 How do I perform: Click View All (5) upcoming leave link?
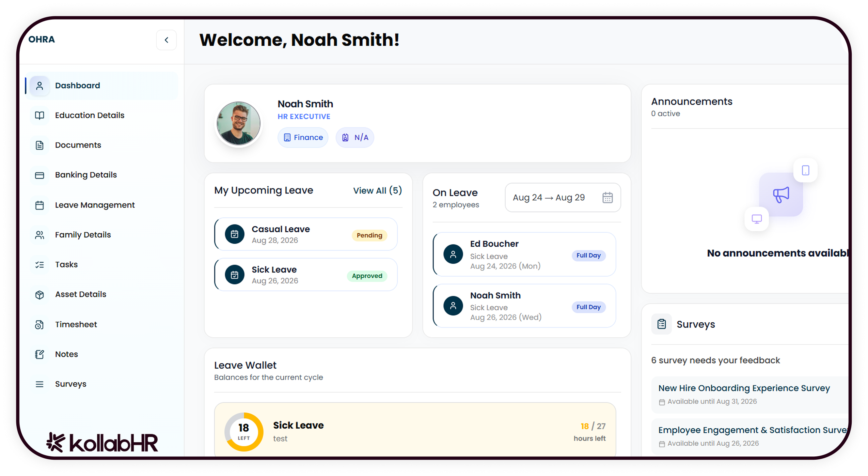377,190
